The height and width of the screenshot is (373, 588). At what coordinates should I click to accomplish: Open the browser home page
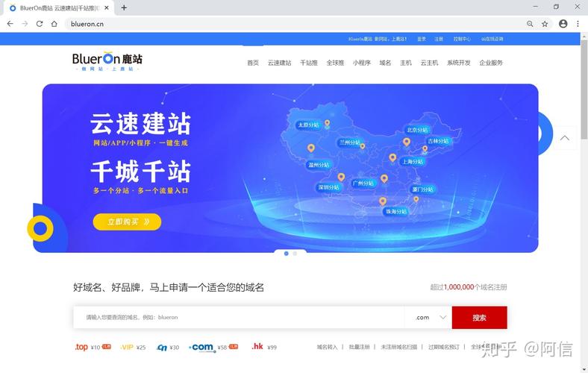coord(54,24)
